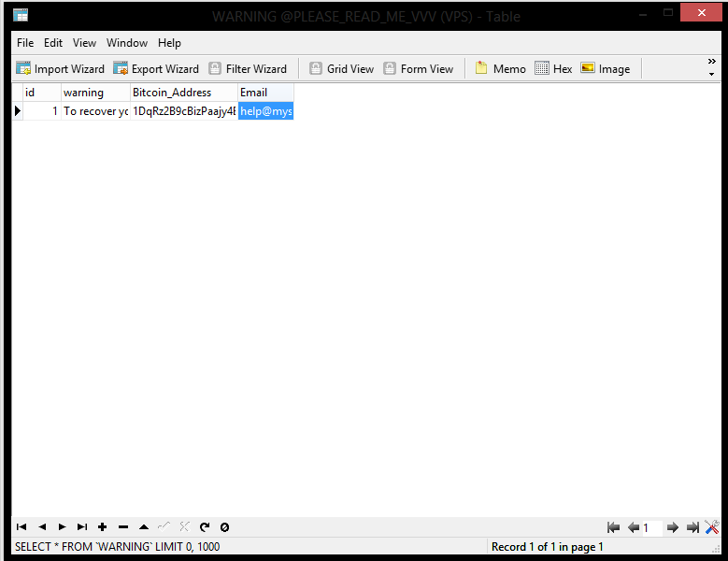Image resolution: width=728 pixels, height=561 pixels.
Task: Open the Memo viewer
Action: pyautogui.click(x=501, y=69)
